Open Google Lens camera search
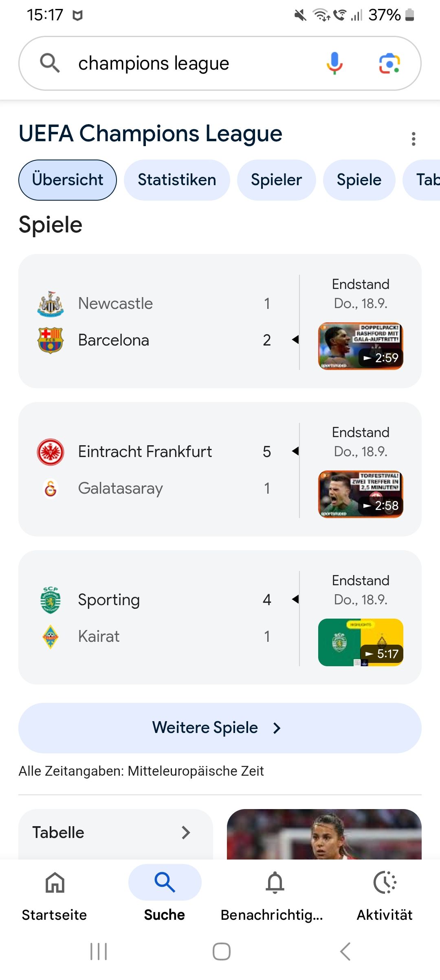This screenshot has height=980, width=440. tap(389, 63)
